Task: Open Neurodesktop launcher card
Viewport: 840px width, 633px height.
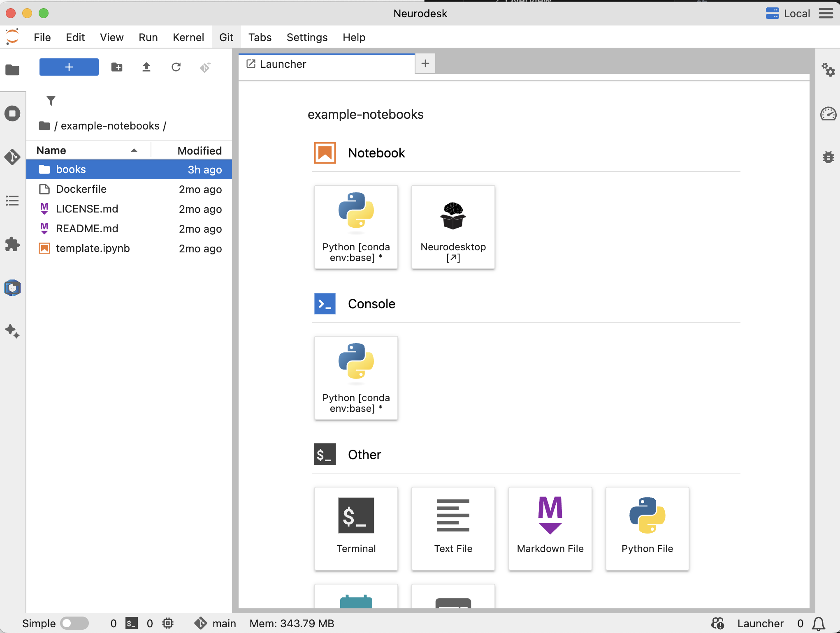Action: pyautogui.click(x=453, y=227)
